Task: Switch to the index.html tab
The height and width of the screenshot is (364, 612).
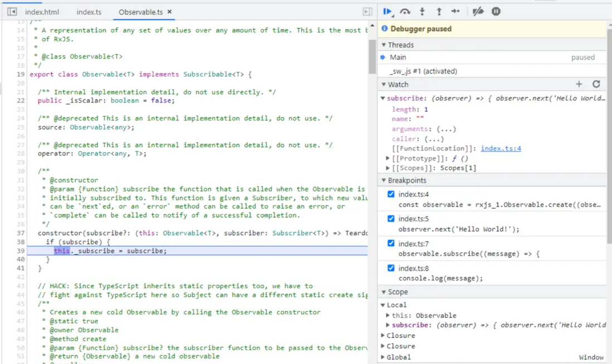Action: (x=42, y=12)
